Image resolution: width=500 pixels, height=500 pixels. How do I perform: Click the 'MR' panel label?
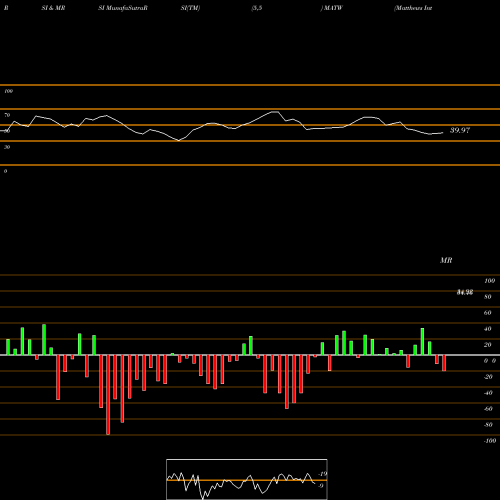click(x=446, y=260)
